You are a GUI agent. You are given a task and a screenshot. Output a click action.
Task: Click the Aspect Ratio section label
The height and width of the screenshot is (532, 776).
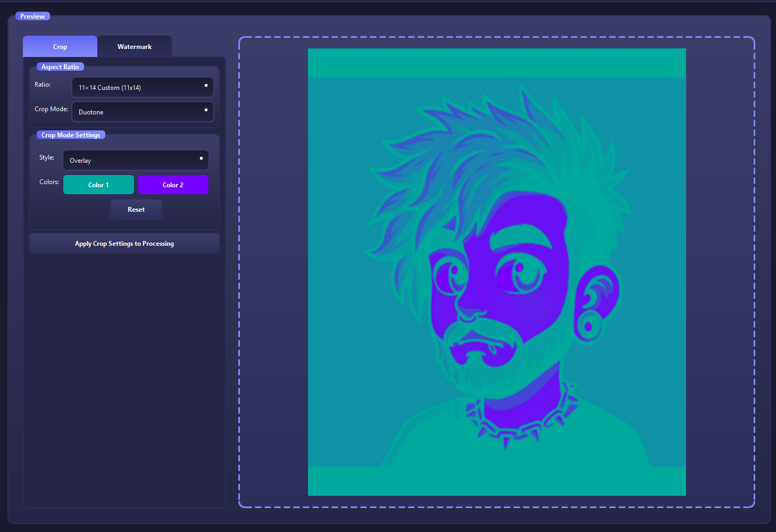click(60, 66)
